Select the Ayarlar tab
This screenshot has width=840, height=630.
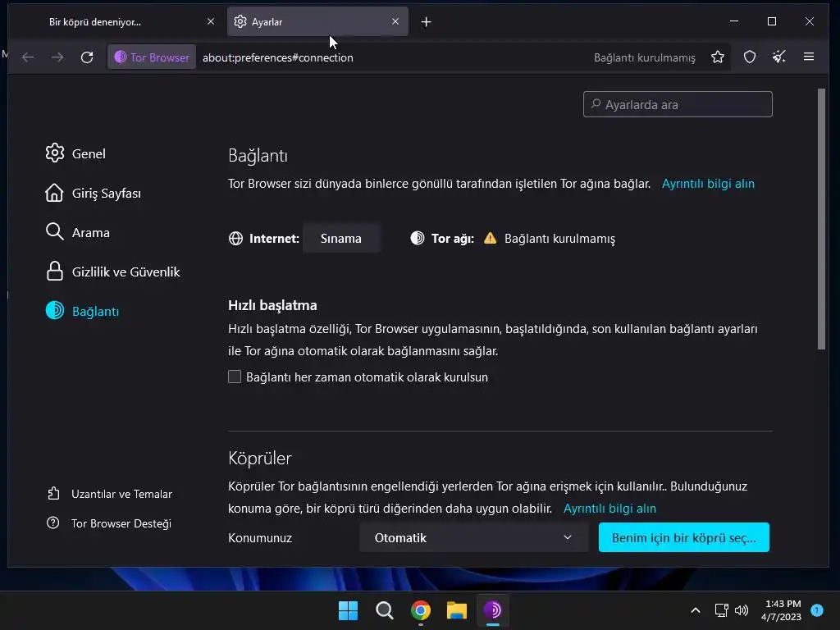point(317,22)
